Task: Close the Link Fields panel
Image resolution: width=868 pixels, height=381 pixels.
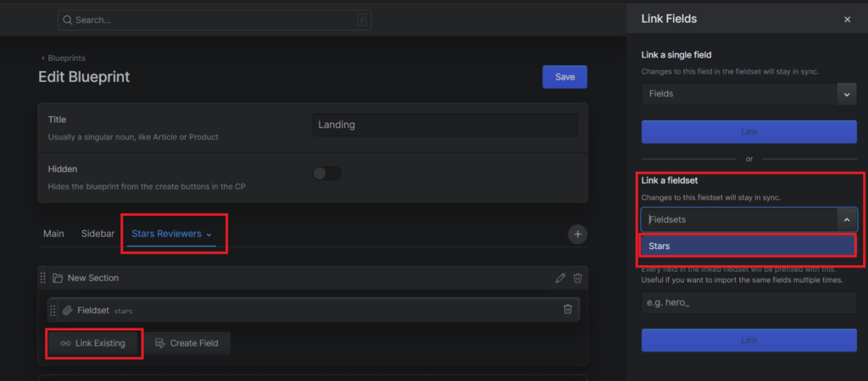Action: (x=847, y=19)
